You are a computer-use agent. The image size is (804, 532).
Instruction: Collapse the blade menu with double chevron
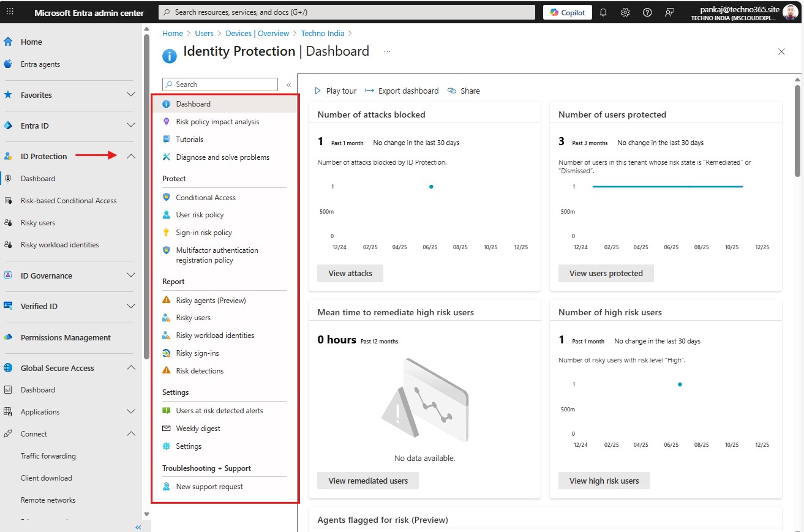pyautogui.click(x=288, y=84)
